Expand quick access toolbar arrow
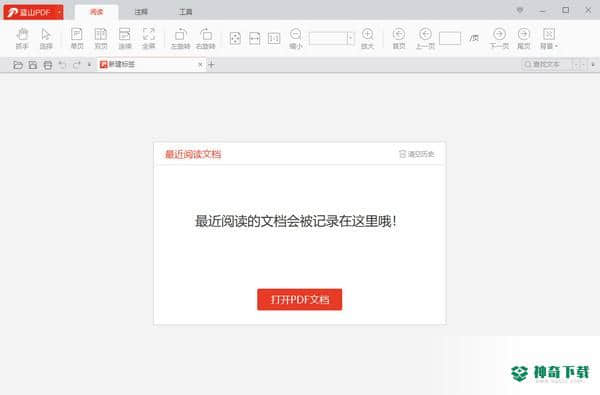The height and width of the screenshot is (395, 600). 89,65
